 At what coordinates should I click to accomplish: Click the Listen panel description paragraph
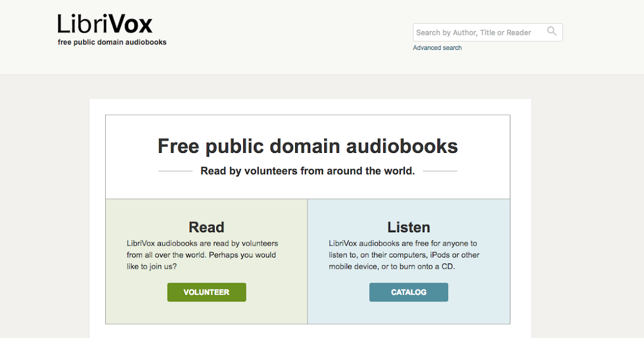point(404,255)
